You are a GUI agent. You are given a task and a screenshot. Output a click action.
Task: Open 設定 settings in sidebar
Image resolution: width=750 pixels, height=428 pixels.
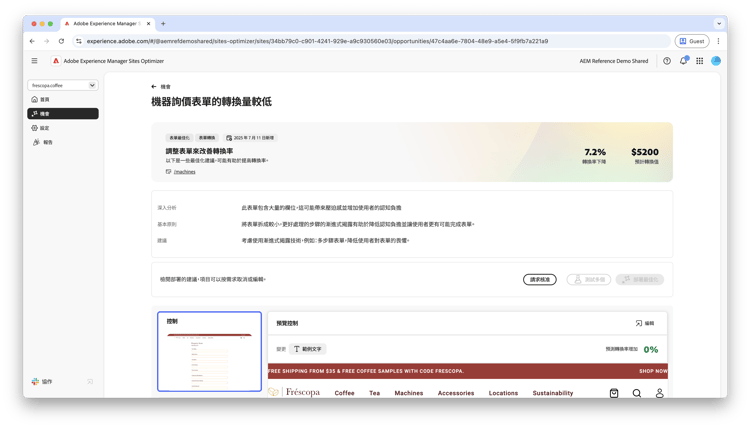[63, 128]
